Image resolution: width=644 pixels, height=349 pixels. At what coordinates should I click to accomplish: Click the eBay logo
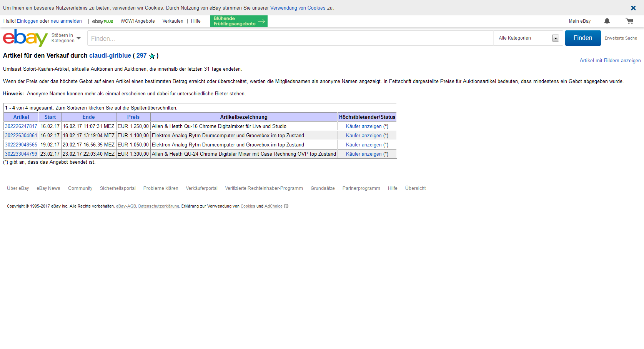(25, 38)
